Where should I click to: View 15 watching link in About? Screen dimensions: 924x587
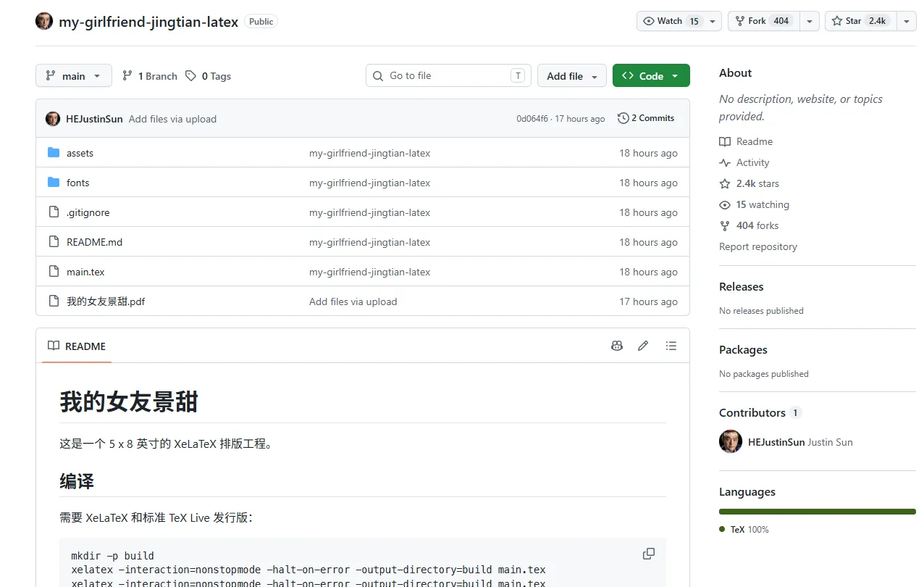pos(755,204)
